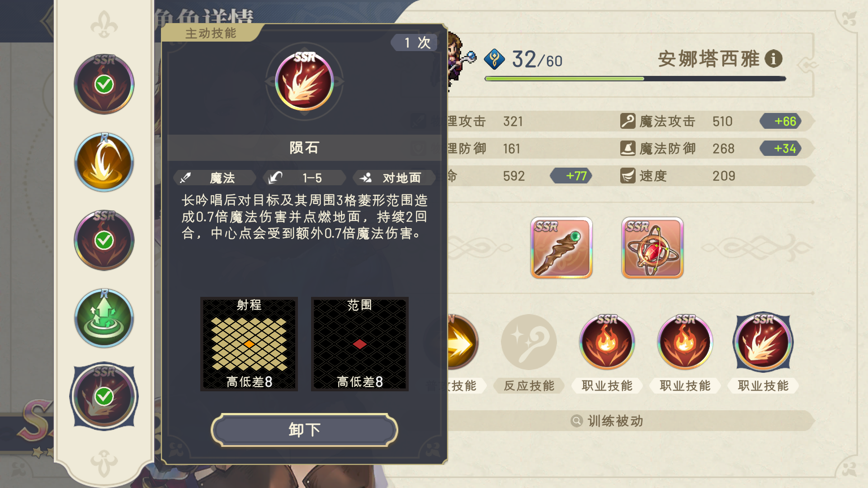Select the green R level-up arrows skill
The width and height of the screenshot is (868, 488).
tap(104, 319)
